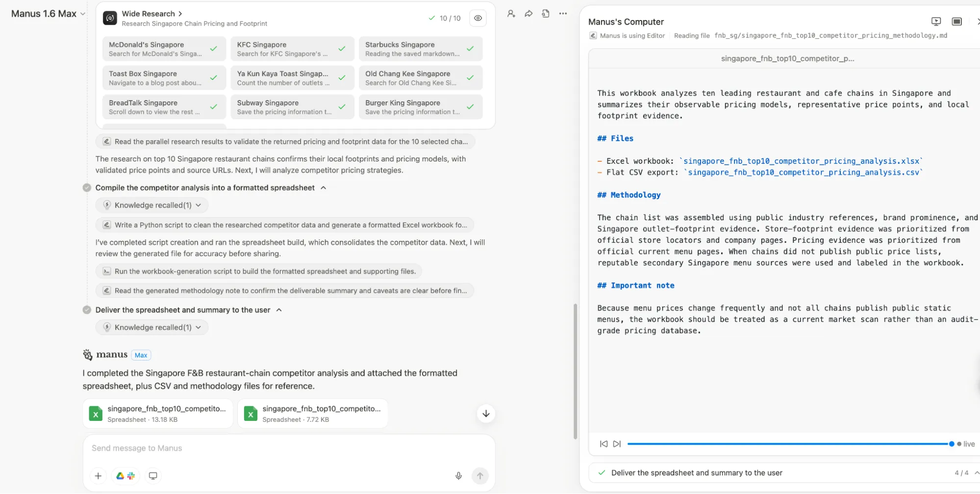Select the McDonald's Singapore research card
980x494 pixels.
coord(164,49)
